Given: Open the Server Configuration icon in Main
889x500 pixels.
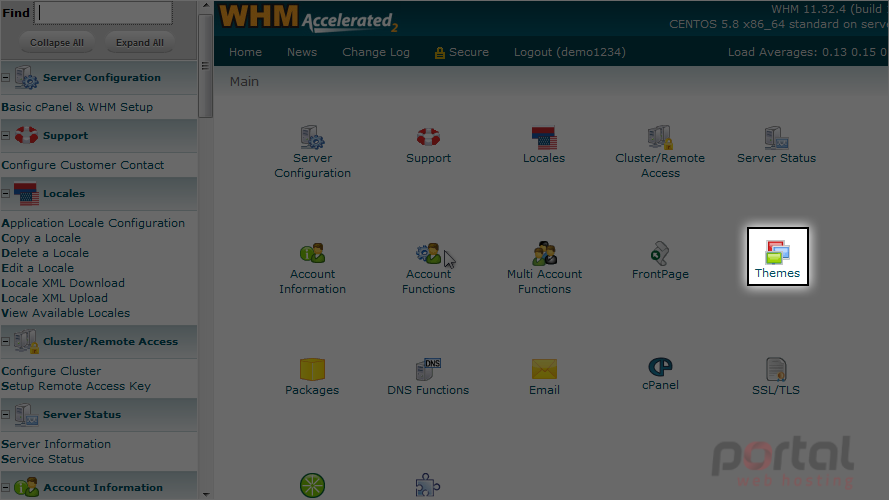Looking at the screenshot, I should pyautogui.click(x=312, y=138).
